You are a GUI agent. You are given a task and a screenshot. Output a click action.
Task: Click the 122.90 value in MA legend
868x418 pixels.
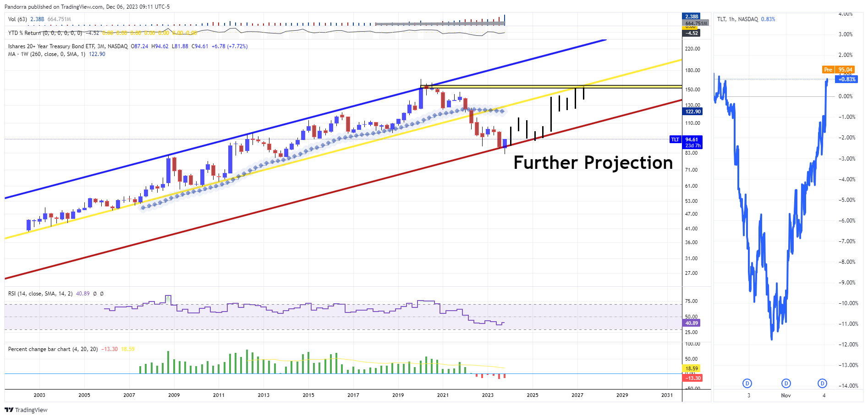tap(97, 54)
